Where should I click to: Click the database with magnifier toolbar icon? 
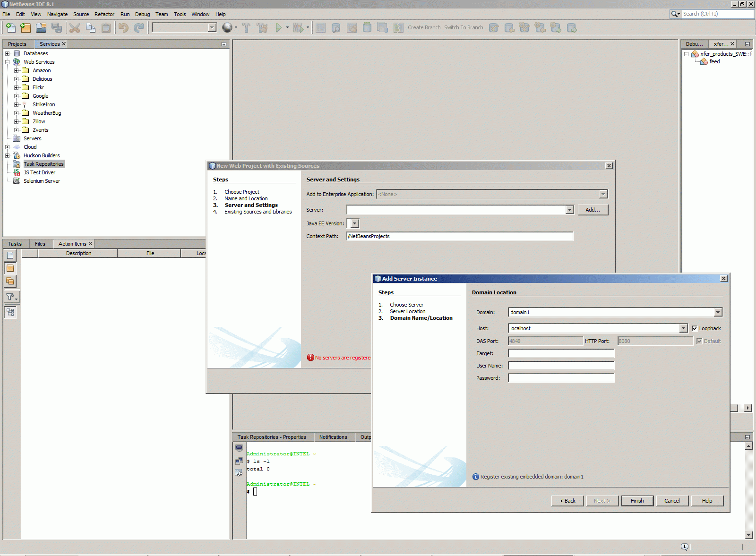point(336,28)
